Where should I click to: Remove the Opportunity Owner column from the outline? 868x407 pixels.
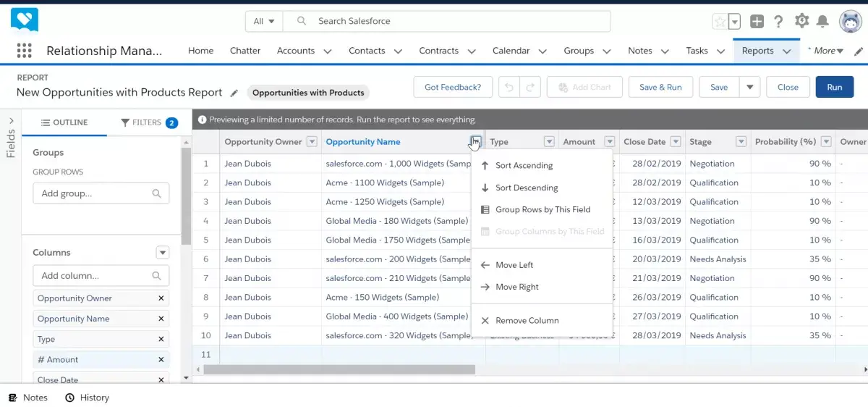(161, 298)
